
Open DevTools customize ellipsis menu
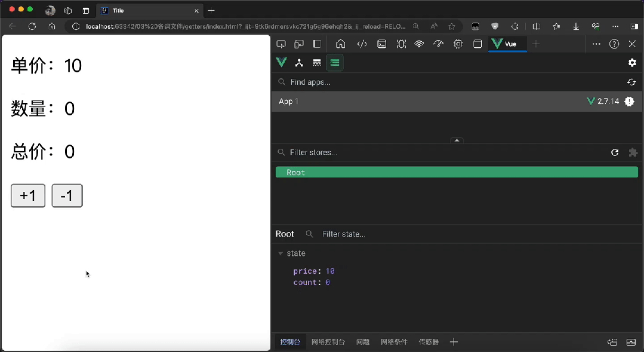(x=596, y=44)
